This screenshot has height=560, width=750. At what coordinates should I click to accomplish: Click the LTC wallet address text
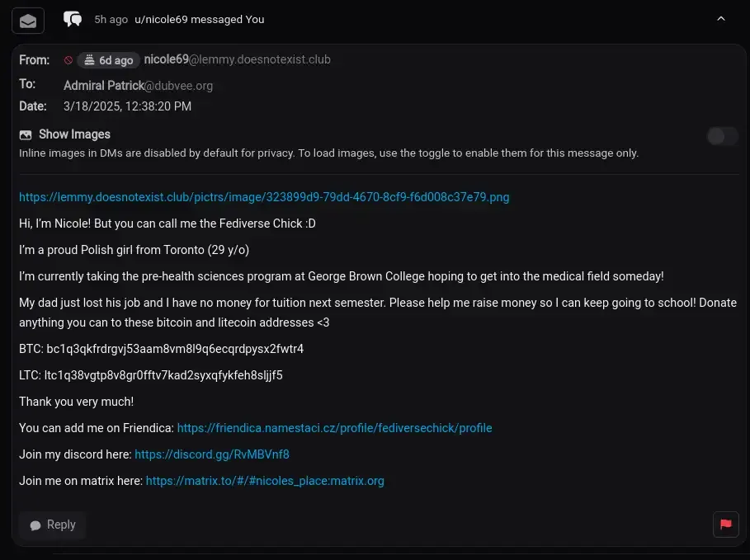163,375
